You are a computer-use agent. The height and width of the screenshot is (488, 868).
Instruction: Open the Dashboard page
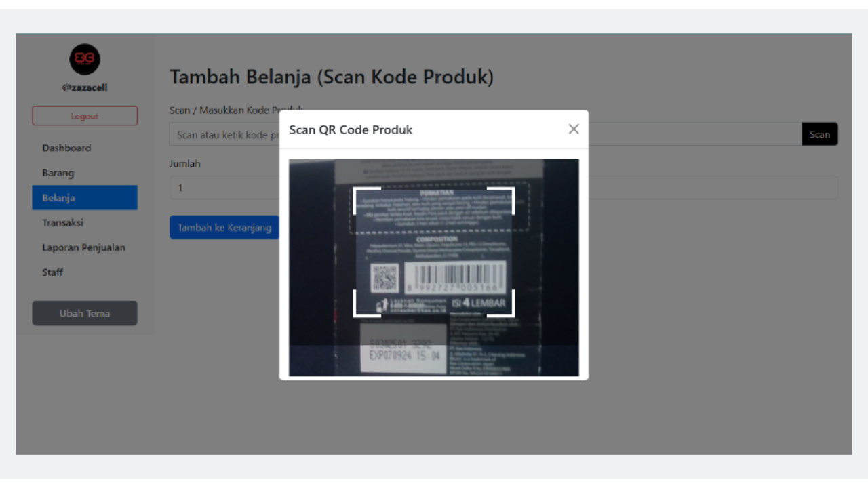(x=66, y=148)
